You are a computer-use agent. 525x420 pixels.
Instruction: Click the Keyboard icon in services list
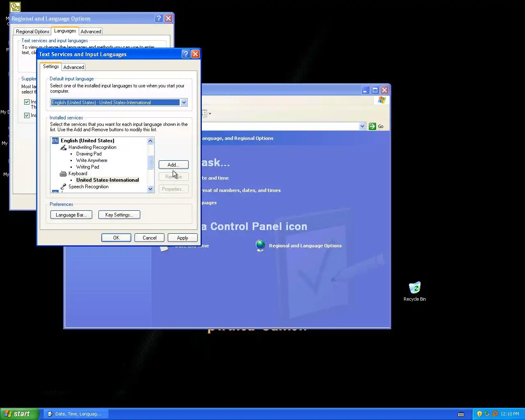pyautogui.click(x=63, y=173)
